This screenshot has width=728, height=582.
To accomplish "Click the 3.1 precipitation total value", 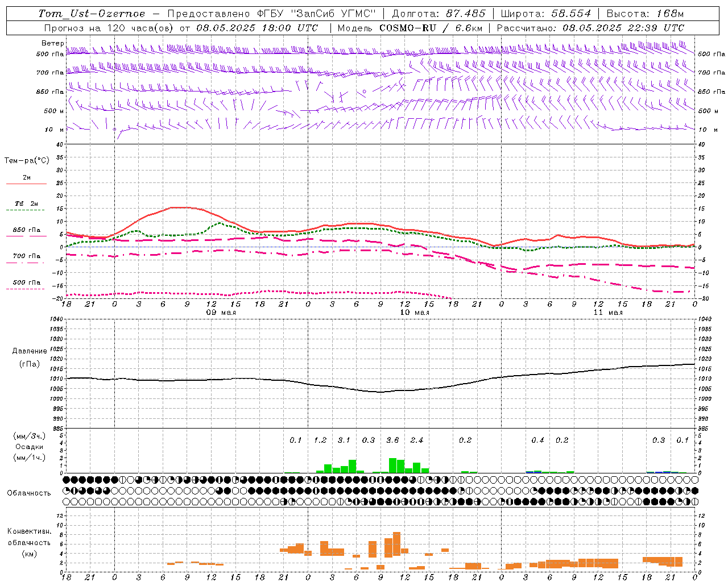I will 344,440.
